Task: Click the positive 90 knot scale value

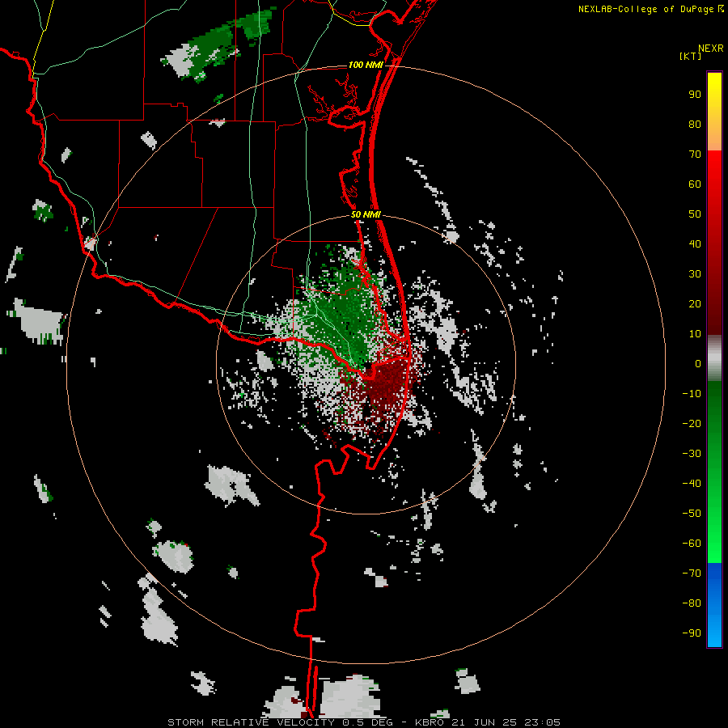Action: 695,95
